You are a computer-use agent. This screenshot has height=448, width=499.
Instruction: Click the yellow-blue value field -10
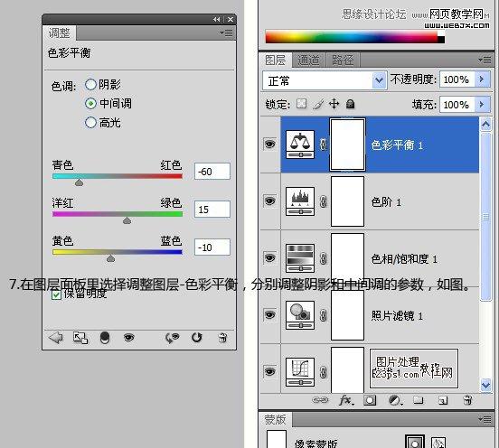pyautogui.click(x=212, y=247)
